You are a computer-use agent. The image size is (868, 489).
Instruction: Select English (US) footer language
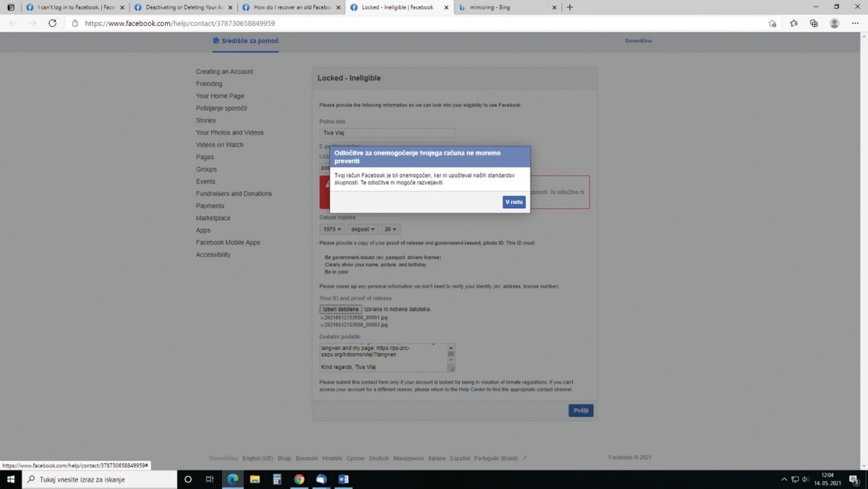(258, 458)
